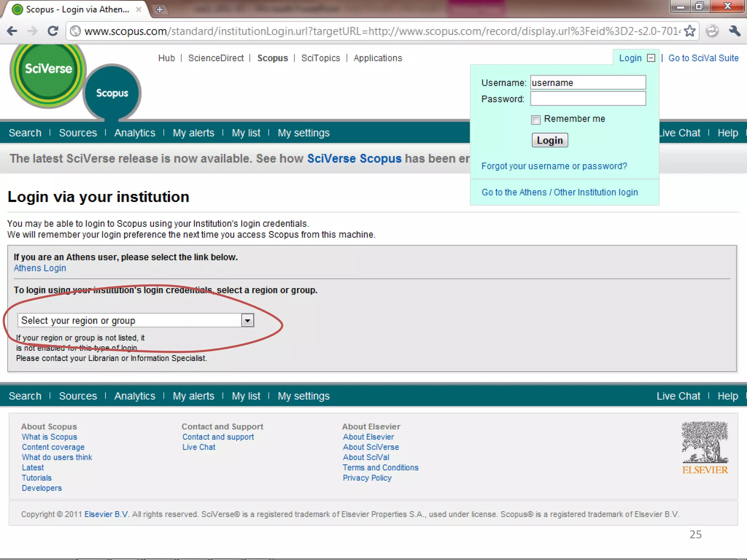Start Live Chat from the bottom navigation bar

[678, 396]
